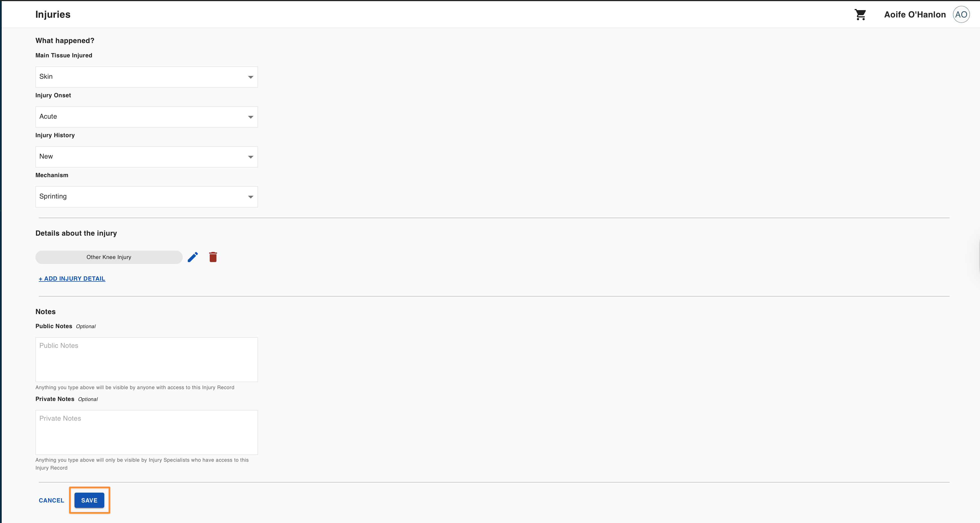Click the Sprinting mechanism value
This screenshot has width=980, height=523.
pos(53,197)
